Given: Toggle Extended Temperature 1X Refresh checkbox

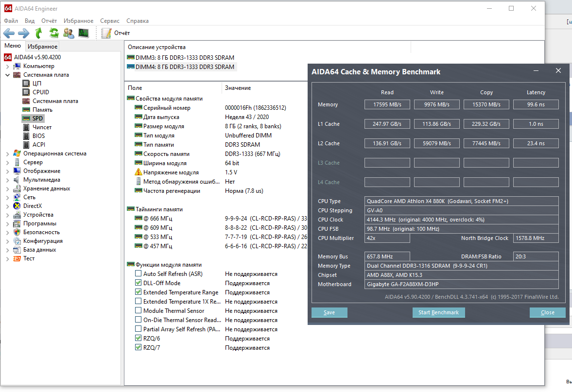Looking at the screenshot, I should (x=138, y=301).
